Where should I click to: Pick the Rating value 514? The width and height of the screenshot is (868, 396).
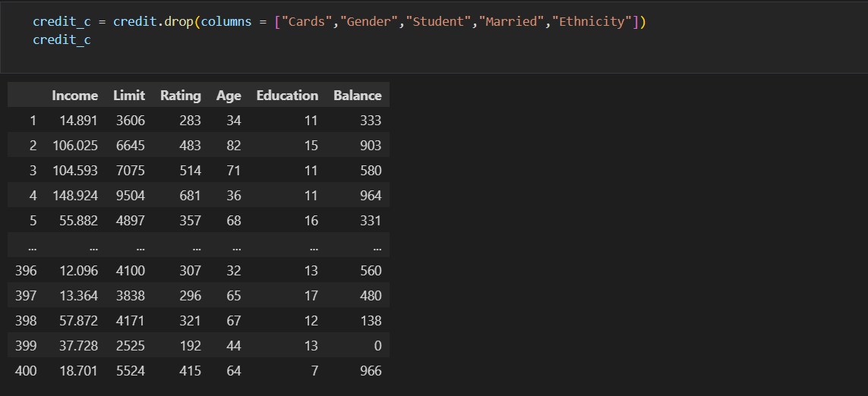click(x=191, y=171)
